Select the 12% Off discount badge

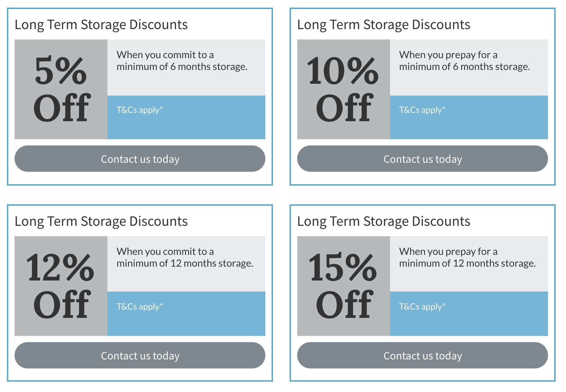pos(61,286)
